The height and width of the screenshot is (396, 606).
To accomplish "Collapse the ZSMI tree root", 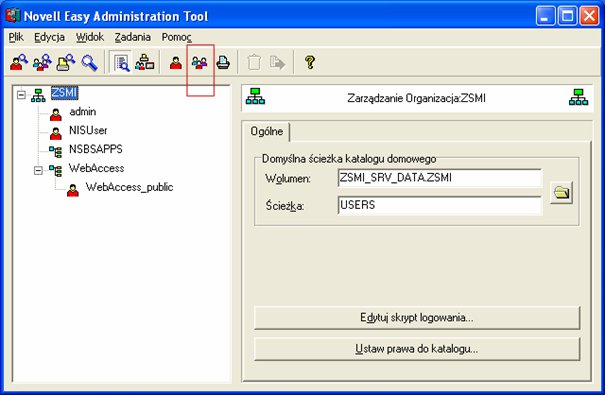I will click(21, 94).
